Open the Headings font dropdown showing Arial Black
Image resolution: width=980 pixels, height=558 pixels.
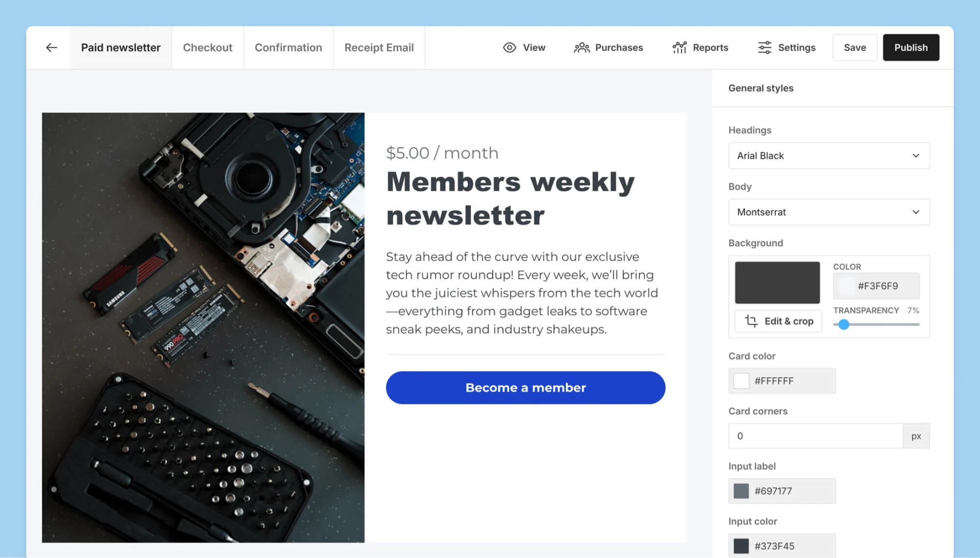pyautogui.click(x=829, y=156)
